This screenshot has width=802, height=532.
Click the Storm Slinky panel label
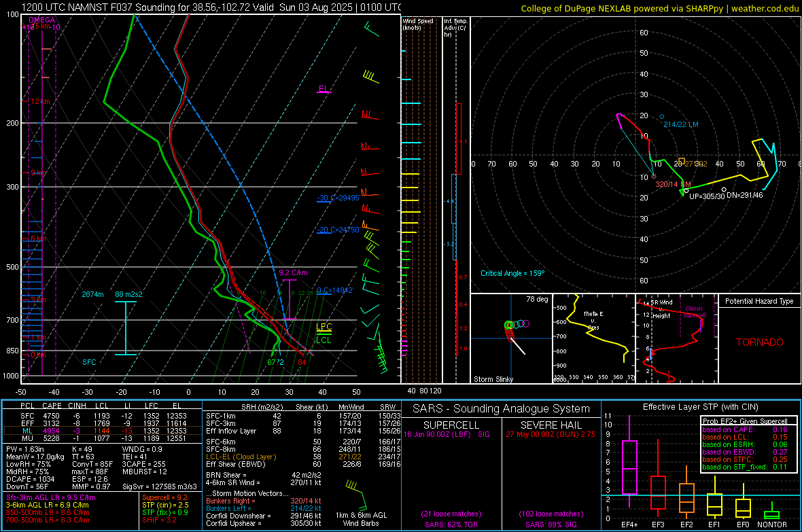pyautogui.click(x=493, y=379)
